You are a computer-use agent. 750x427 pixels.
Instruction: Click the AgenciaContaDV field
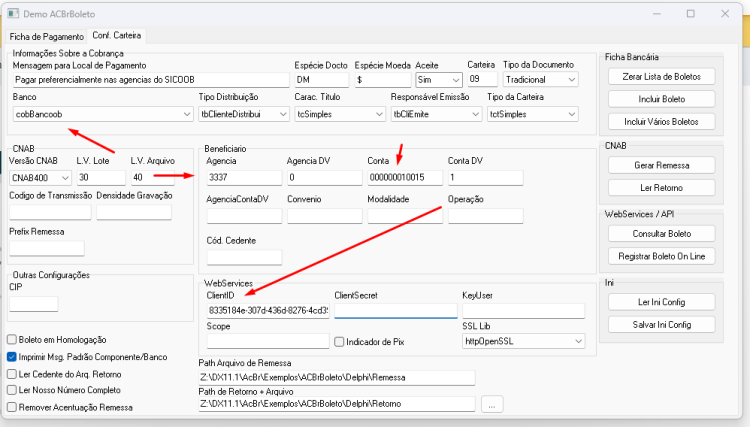tap(244, 216)
